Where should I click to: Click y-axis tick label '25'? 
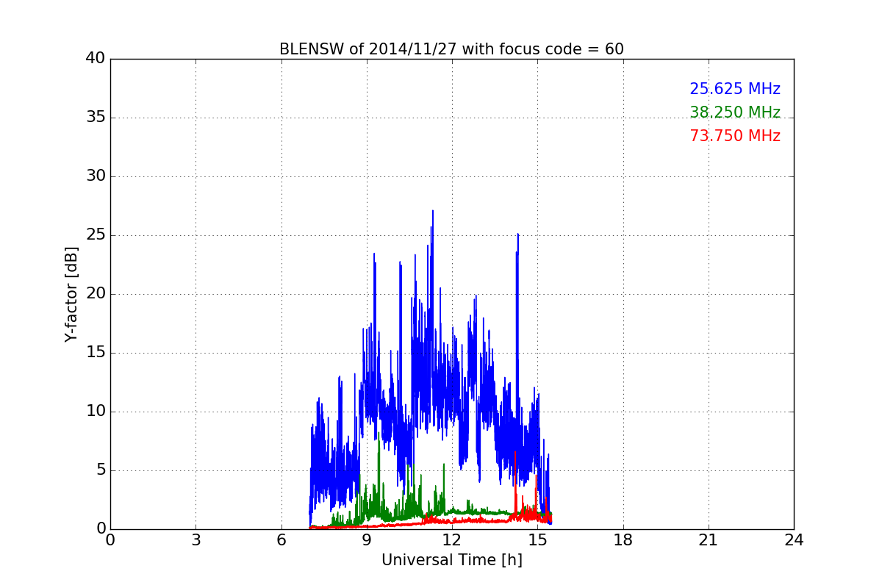coord(96,235)
